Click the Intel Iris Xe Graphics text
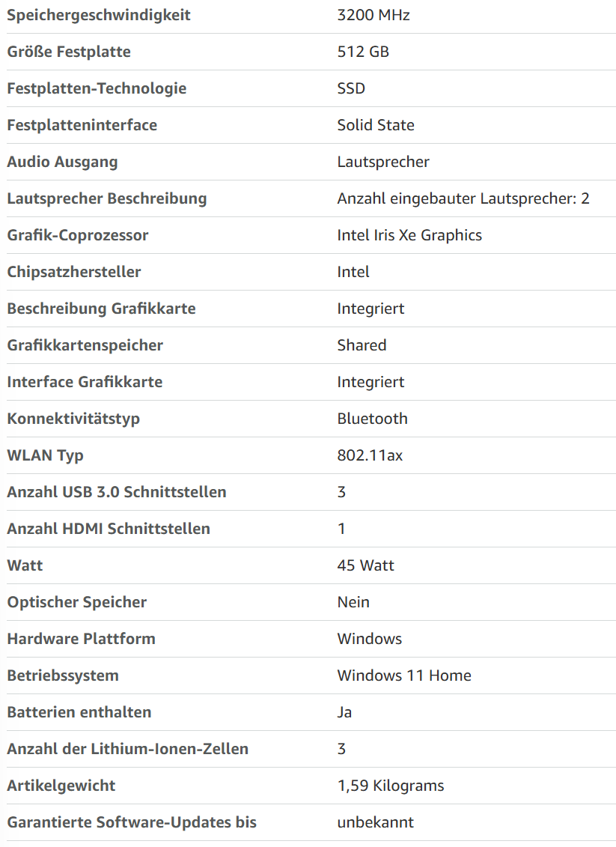This screenshot has width=616, height=847. 409,235
